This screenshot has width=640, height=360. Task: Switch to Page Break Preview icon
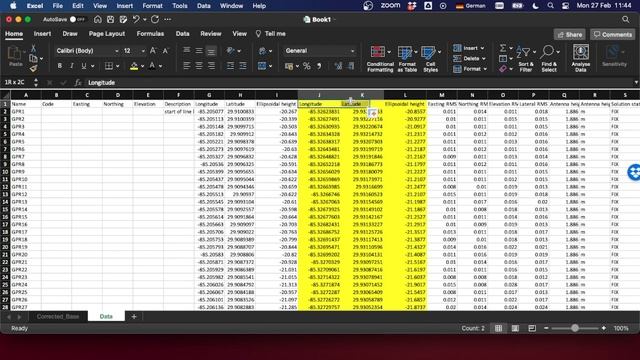(x=532, y=328)
